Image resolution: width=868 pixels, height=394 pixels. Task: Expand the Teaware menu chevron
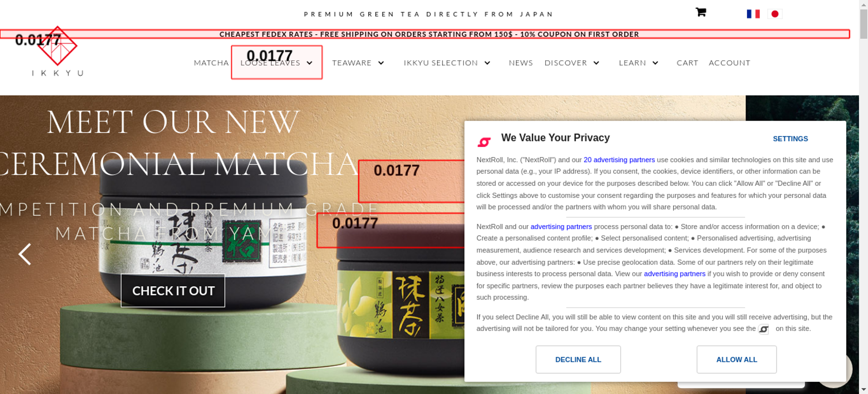click(x=381, y=63)
